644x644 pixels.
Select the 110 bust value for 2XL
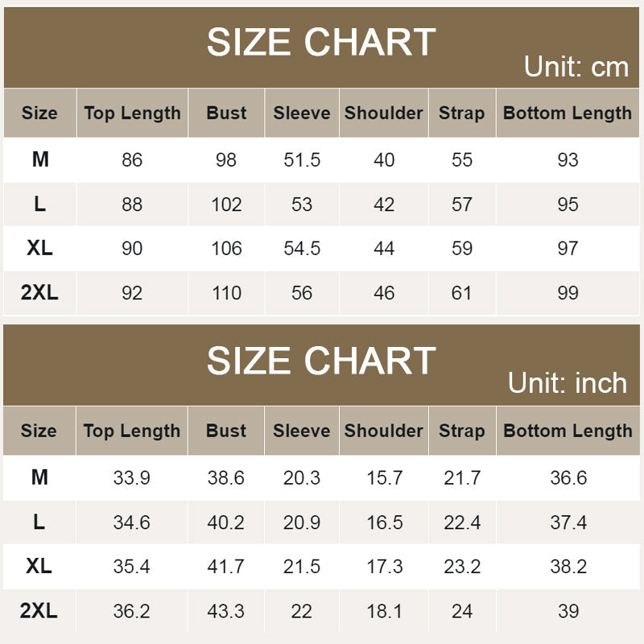(x=226, y=293)
